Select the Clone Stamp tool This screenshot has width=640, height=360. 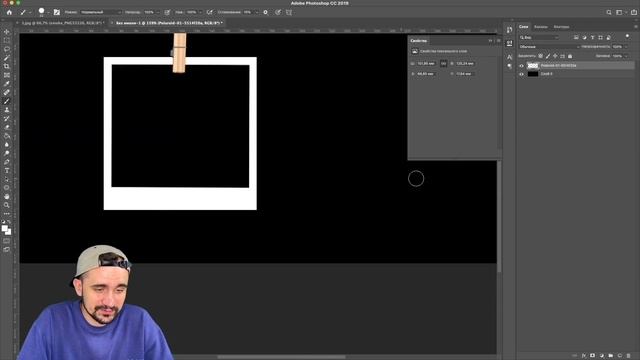pos(7,110)
